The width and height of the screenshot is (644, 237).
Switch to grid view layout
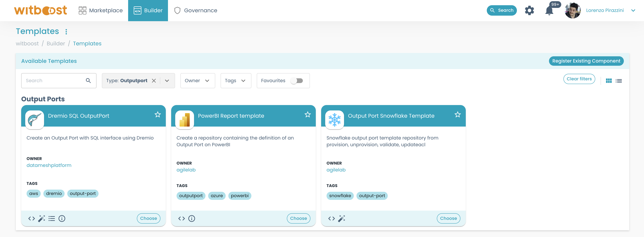[609, 81]
